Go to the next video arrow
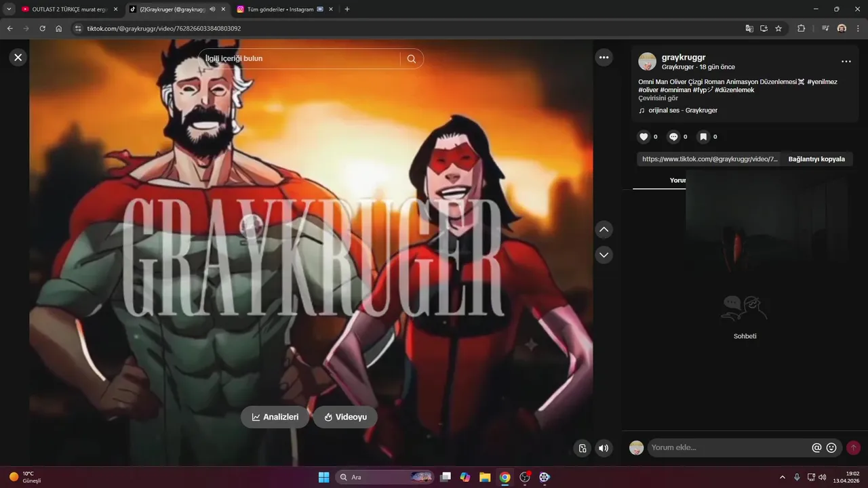The width and height of the screenshot is (868, 488). pyautogui.click(x=604, y=255)
